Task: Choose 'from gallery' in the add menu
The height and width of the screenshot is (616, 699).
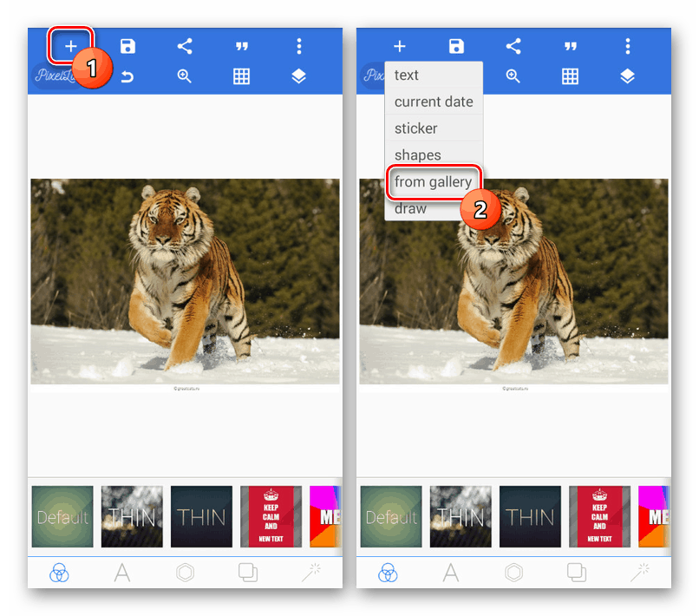Action: tap(434, 181)
